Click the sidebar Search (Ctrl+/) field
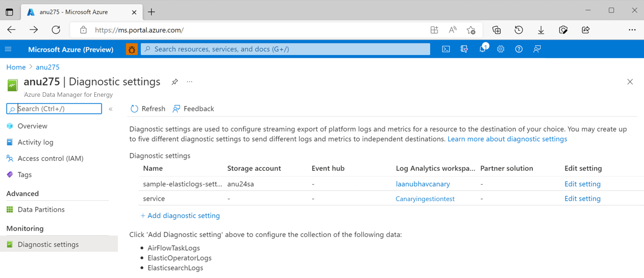The image size is (644, 278). tap(54, 109)
